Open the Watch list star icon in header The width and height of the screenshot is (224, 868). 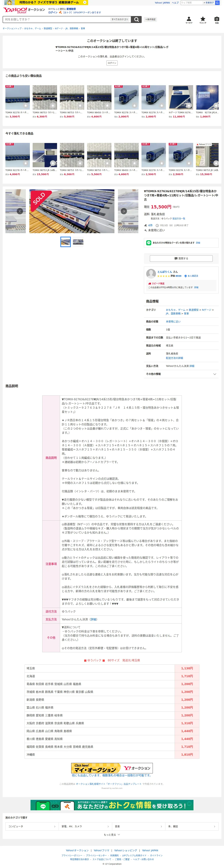[x=203, y=20]
